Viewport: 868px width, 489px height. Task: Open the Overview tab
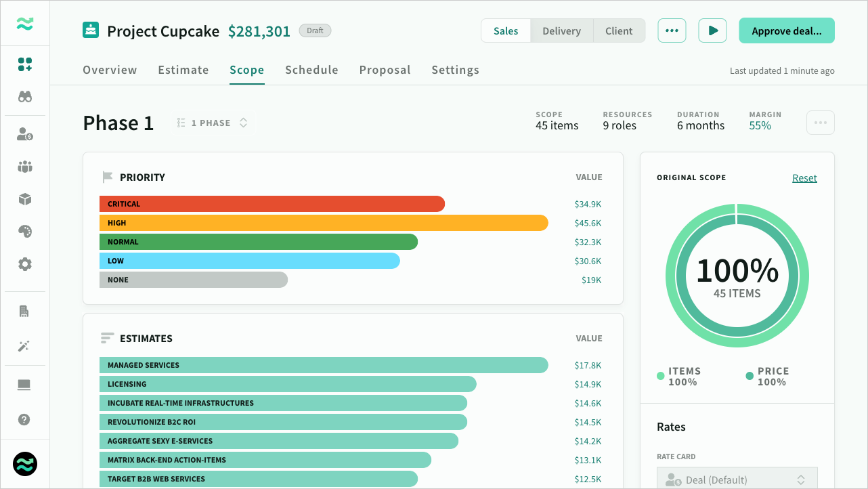[110, 70]
